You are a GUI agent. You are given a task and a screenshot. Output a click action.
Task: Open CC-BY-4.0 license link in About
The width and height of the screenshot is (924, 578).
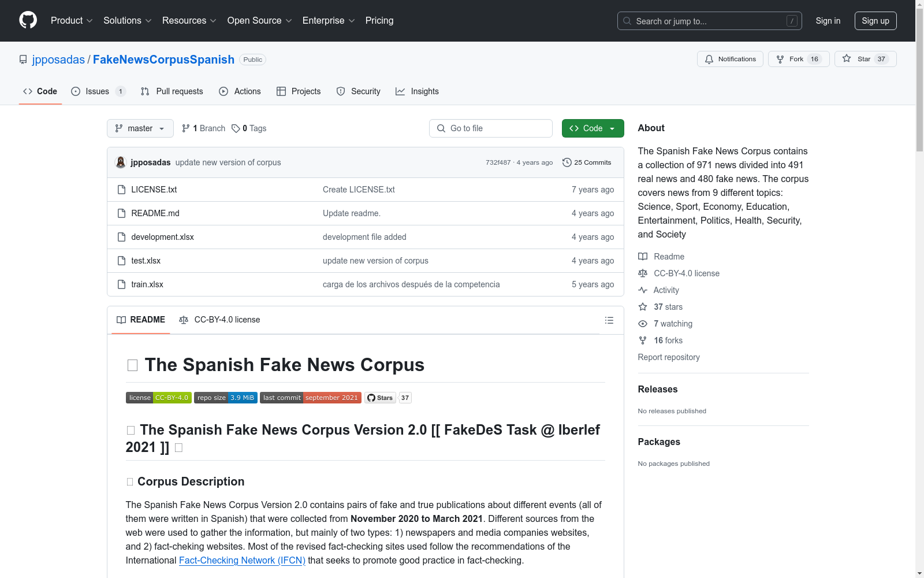(679, 273)
